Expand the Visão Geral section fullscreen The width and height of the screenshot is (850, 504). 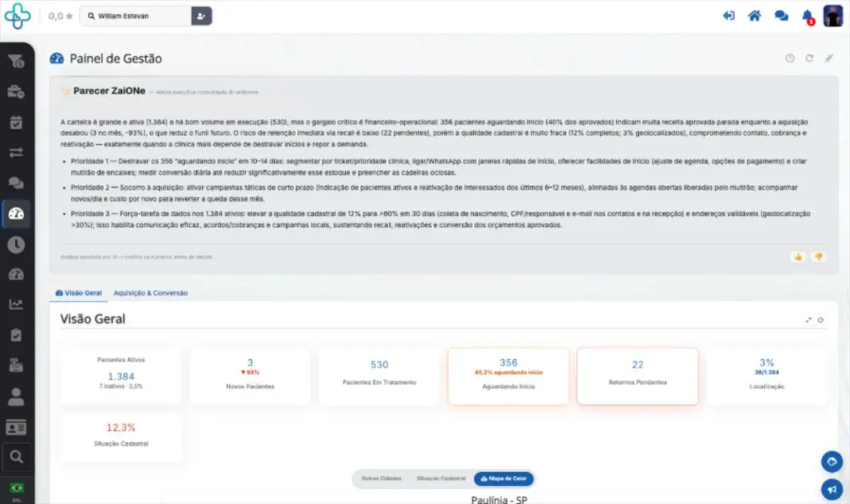click(x=809, y=320)
